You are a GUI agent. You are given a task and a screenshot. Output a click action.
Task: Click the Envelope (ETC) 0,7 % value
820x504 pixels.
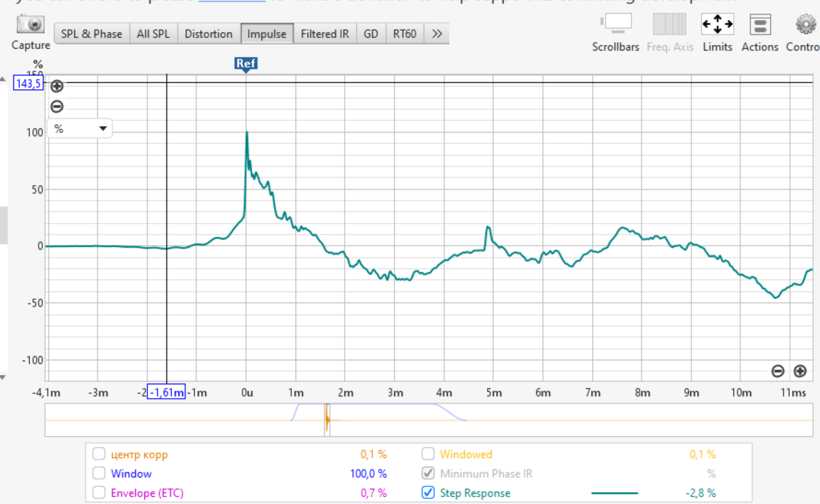click(373, 493)
